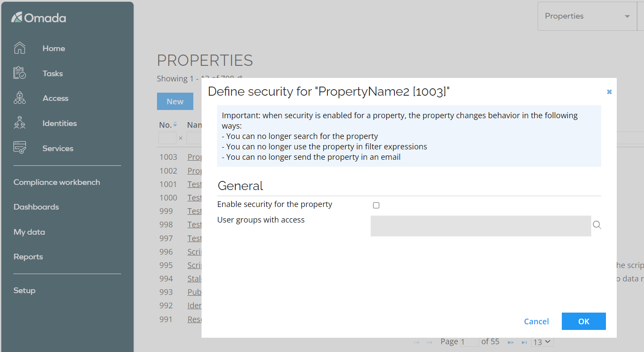This screenshot has height=352, width=644.
Task: Close the Define security dialog
Action: 609,92
